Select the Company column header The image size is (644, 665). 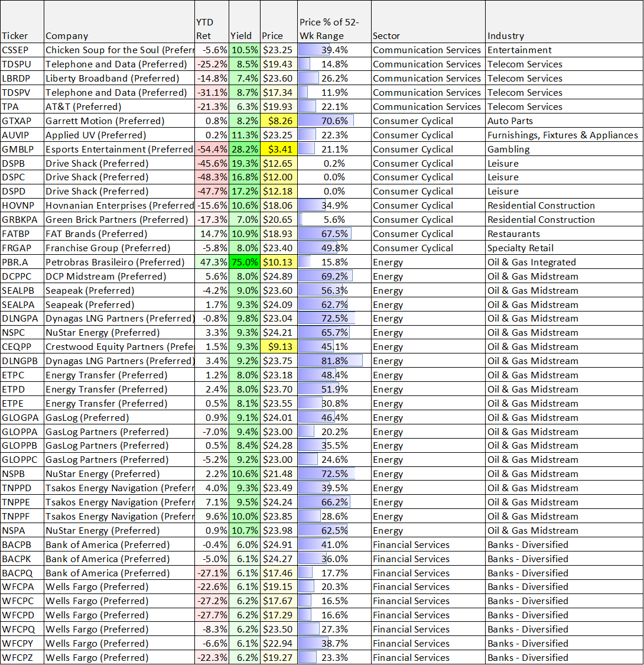pos(119,22)
